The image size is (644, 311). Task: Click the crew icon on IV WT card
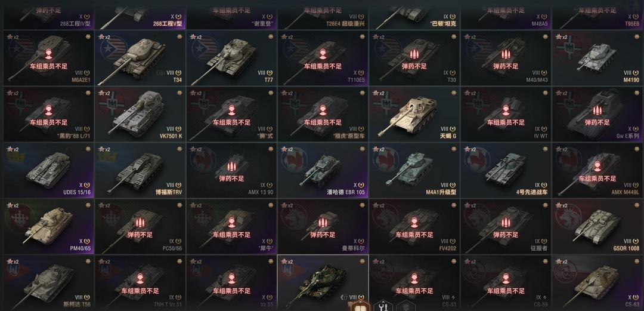click(x=506, y=110)
